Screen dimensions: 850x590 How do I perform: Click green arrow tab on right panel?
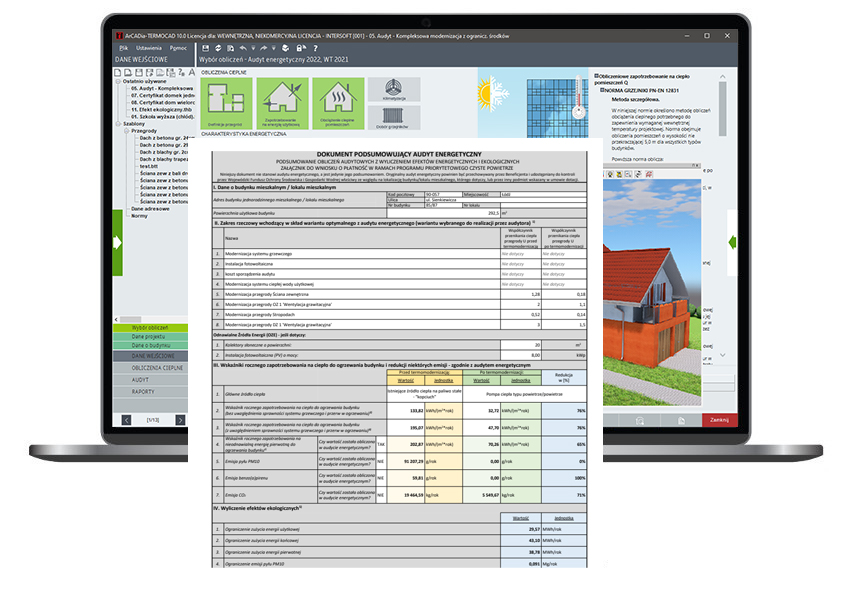click(x=732, y=242)
